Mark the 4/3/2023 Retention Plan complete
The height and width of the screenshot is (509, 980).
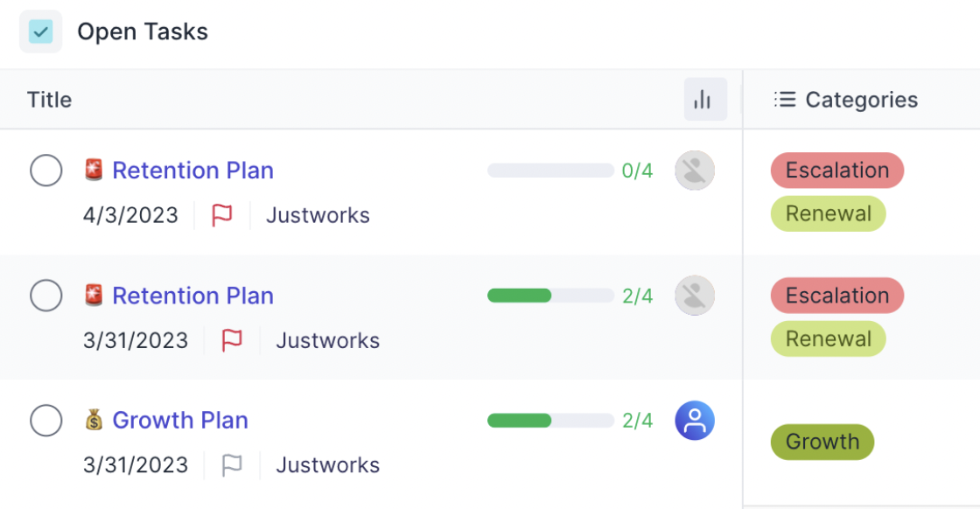point(46,171)
